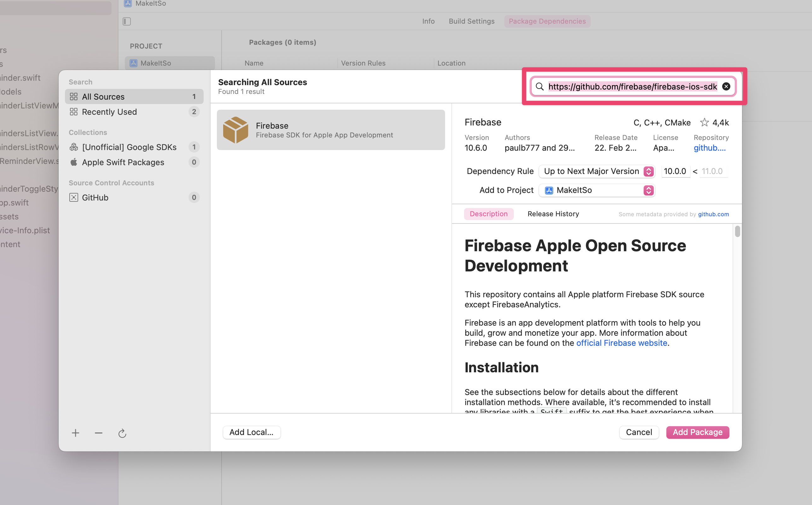The image size is (812, 505).
Task: Switch to Release History tab
Action: click(x=553, y=214)
